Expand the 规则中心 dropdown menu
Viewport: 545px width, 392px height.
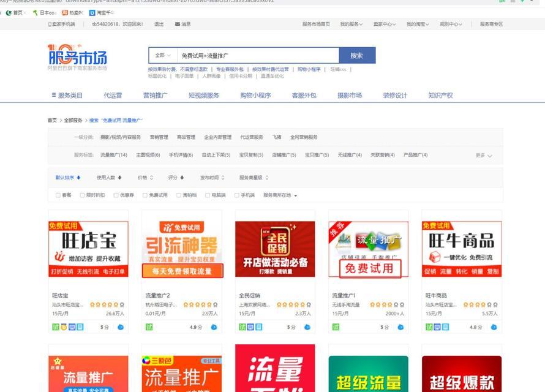[451, 24]
